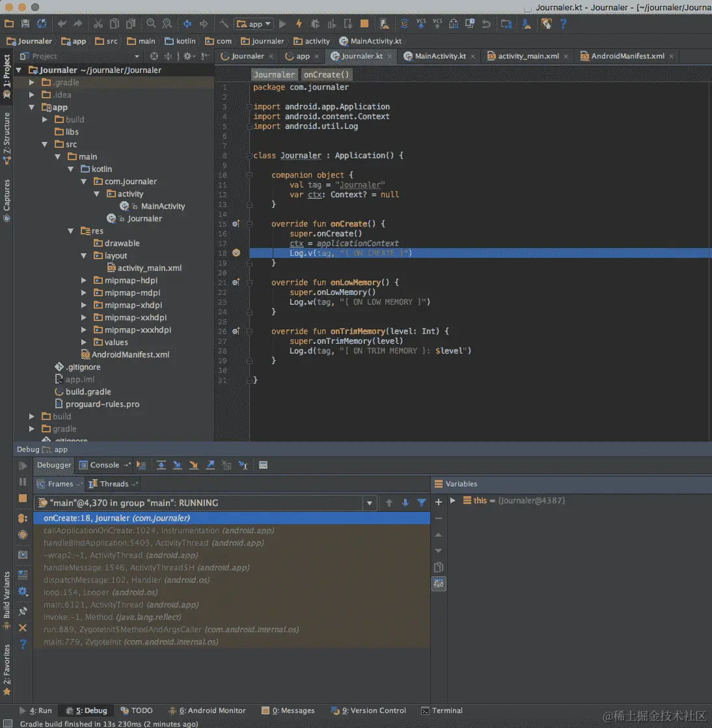Click the red Close debug session X icon
Viewport: 712px width, 728px height.
pos(22,628)
